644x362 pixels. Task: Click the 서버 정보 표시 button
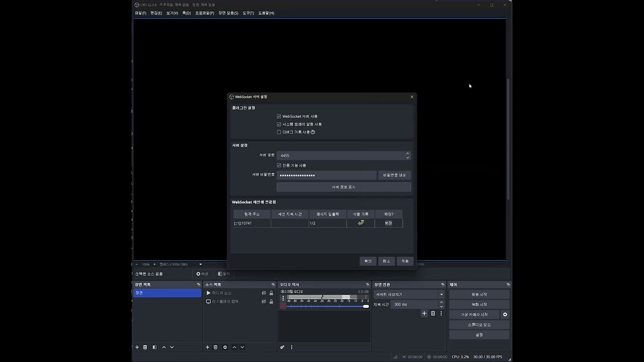pos(344,187)
